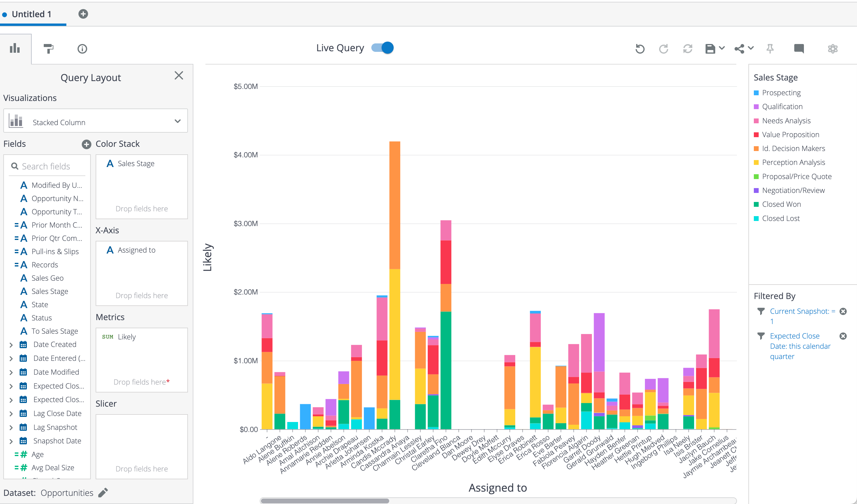
Task: Refresh the query with circular arrows
Action: [688, 49]
